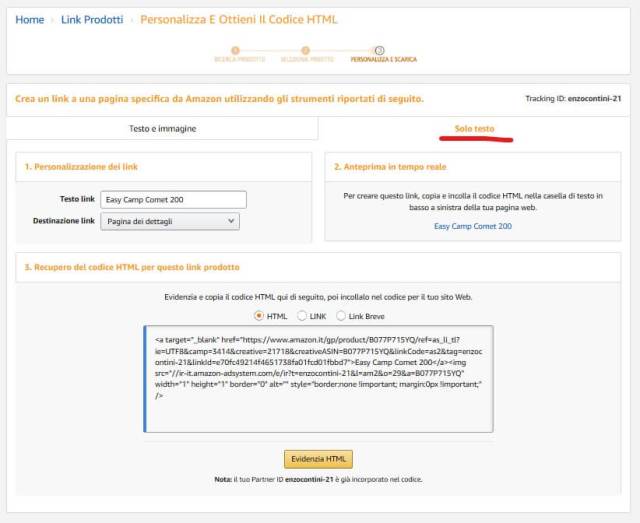Click the Testo link input field

coord(173,200)
